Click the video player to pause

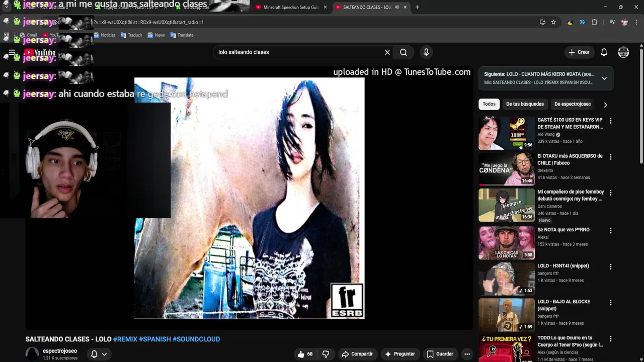[x=250, y=198]
